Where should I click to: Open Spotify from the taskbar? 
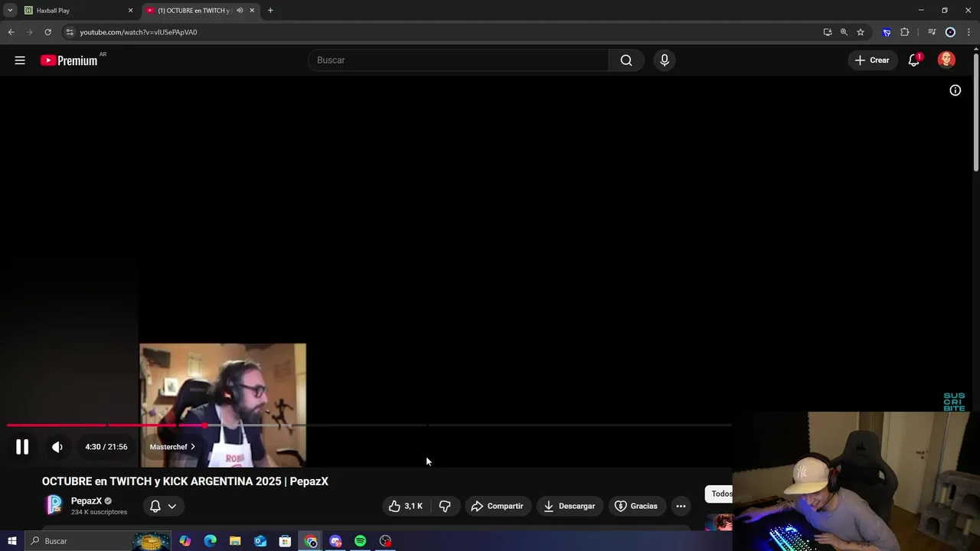click(x=360, y=541)
